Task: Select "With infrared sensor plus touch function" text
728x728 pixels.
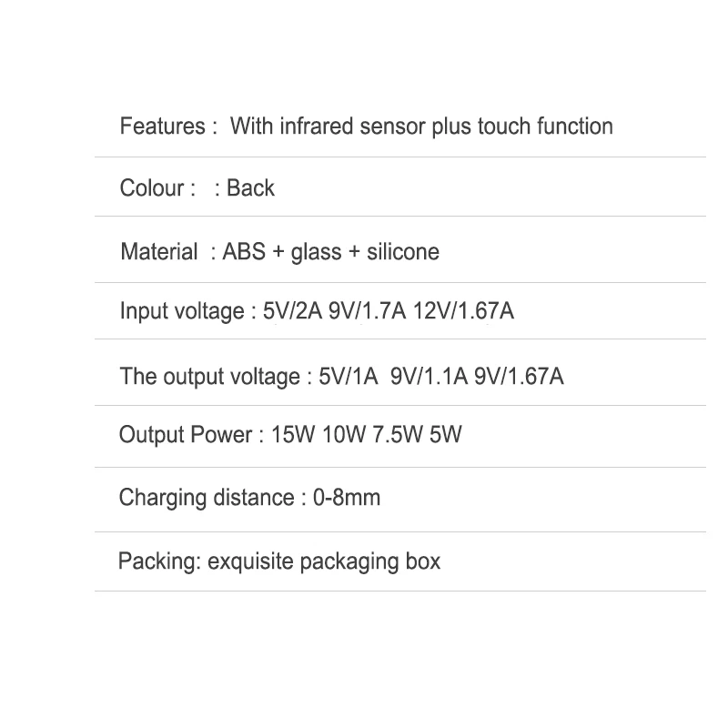Action: (421, 126)
